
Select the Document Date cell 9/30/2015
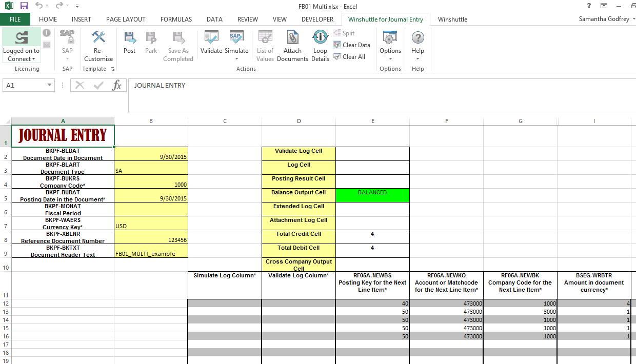(151, 154)
